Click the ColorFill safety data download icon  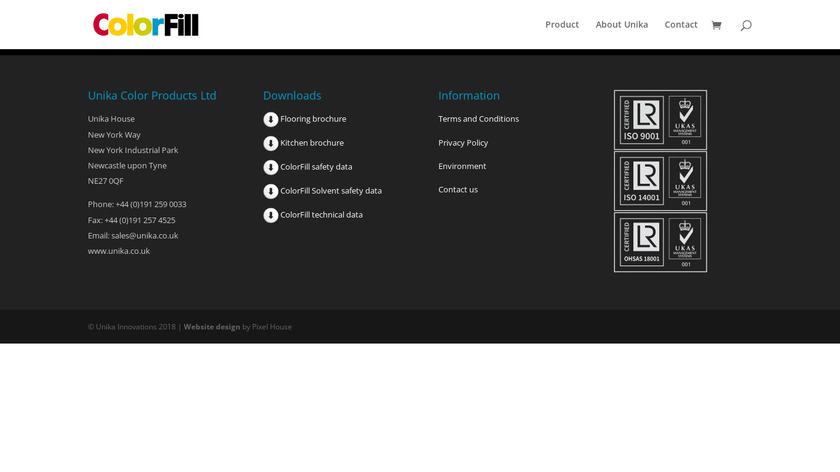pyautogui.click(x=271, y=167)
